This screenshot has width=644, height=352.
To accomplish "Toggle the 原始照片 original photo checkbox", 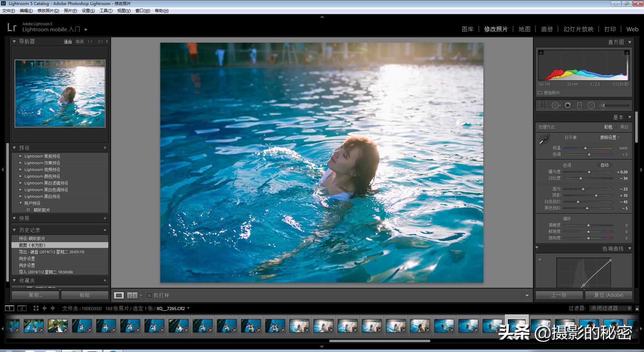I will (x=540, y=93).
